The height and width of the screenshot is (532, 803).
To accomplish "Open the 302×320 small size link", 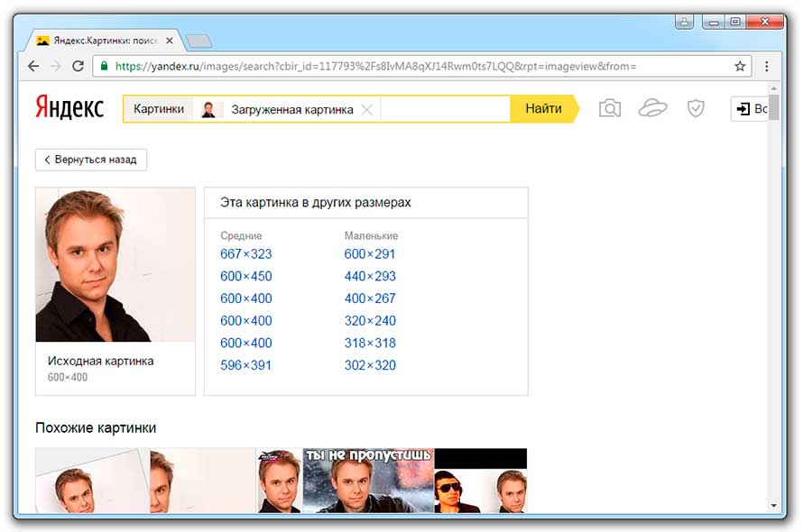I will point(370,365).
